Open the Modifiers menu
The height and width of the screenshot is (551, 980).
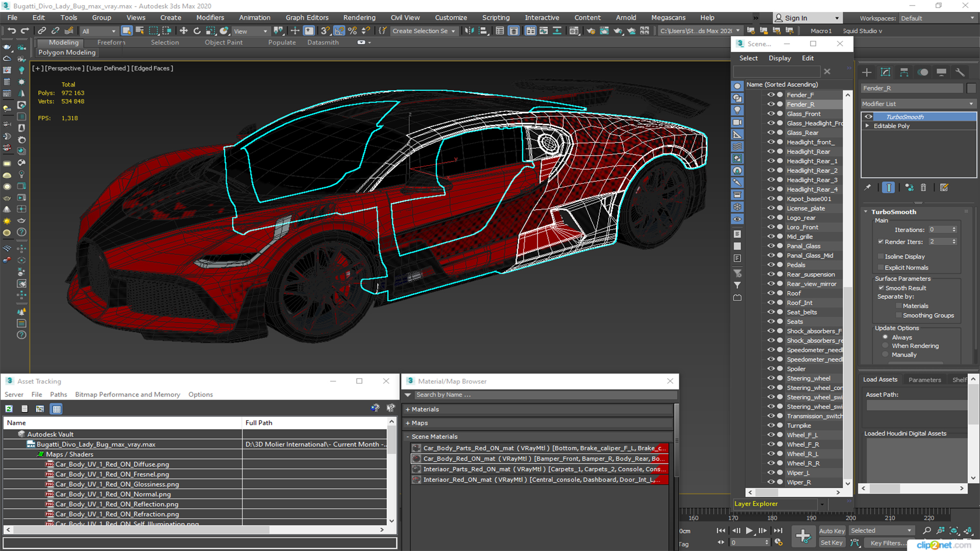pos(210,17)
